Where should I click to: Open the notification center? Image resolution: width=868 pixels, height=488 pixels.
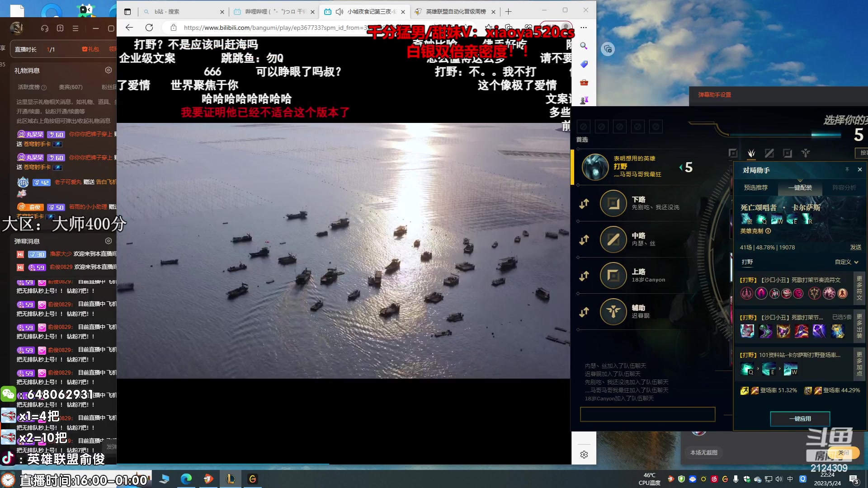point(854,479)
